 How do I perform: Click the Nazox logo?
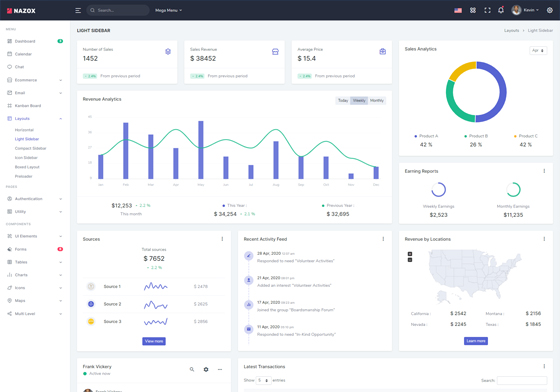pyautogui.click(x=21, y=11)
